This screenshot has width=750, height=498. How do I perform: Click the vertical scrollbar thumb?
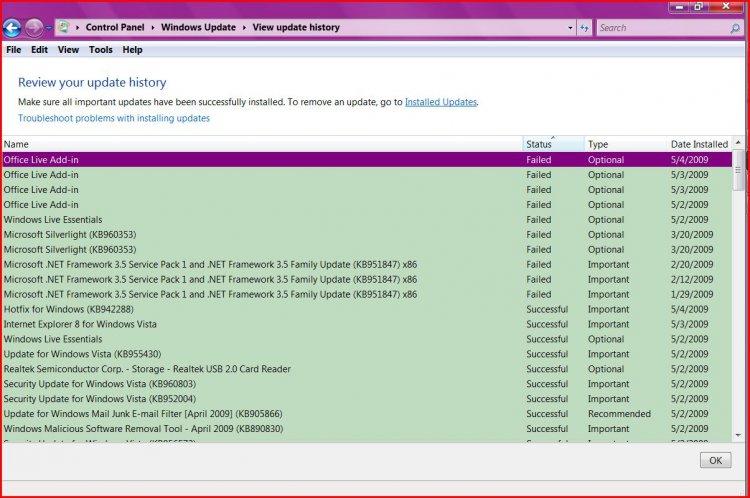tap(738, 170)
